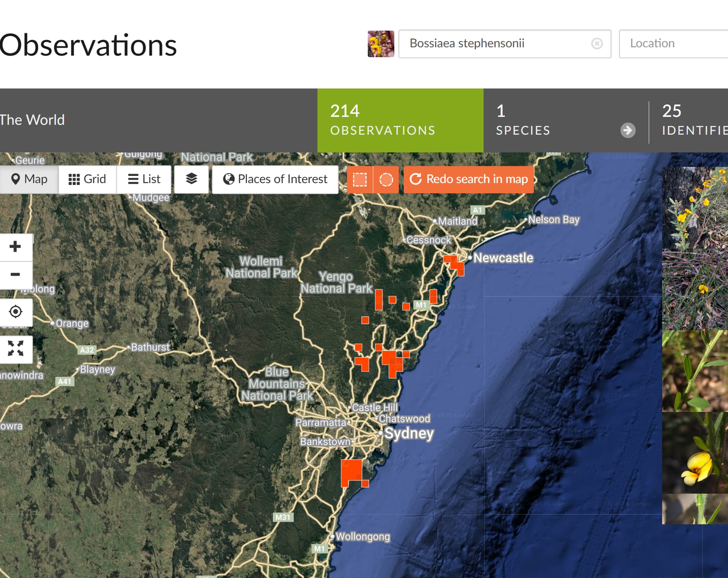Click the Bossiaea taxon photo thumbnail
The image size is (728, 578).
(x=381, y=44)
